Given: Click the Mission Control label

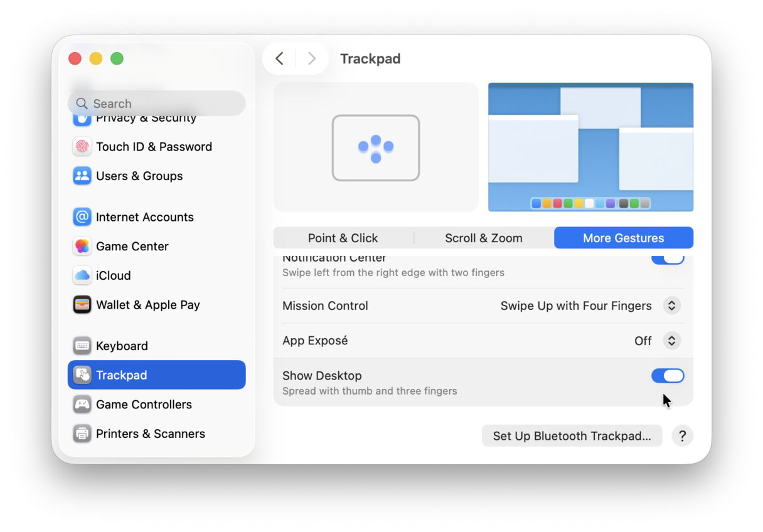Looking at the screenshot, I should [x=325, y=306].
